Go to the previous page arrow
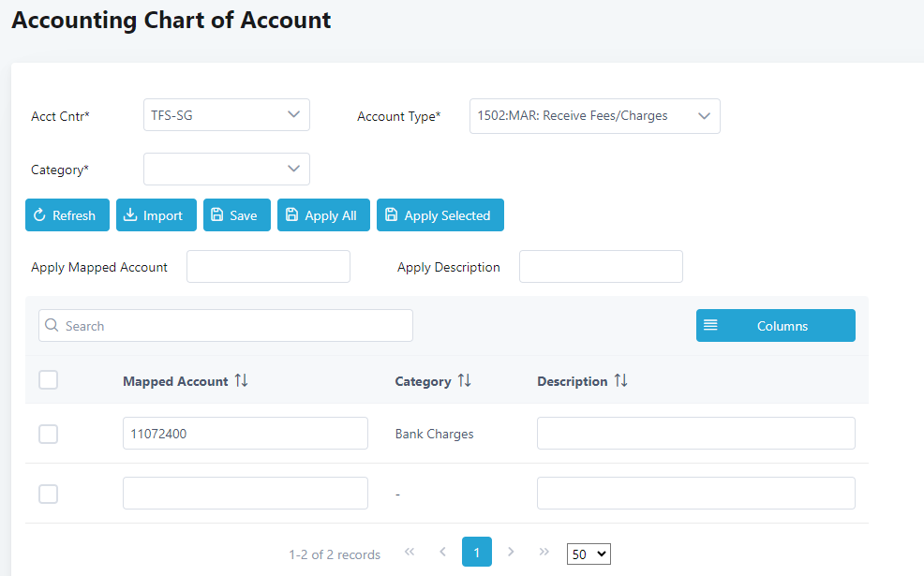 442,553
